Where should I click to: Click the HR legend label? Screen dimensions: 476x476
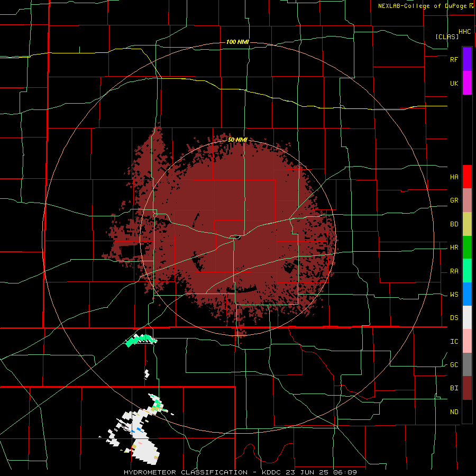coord(454,248)
